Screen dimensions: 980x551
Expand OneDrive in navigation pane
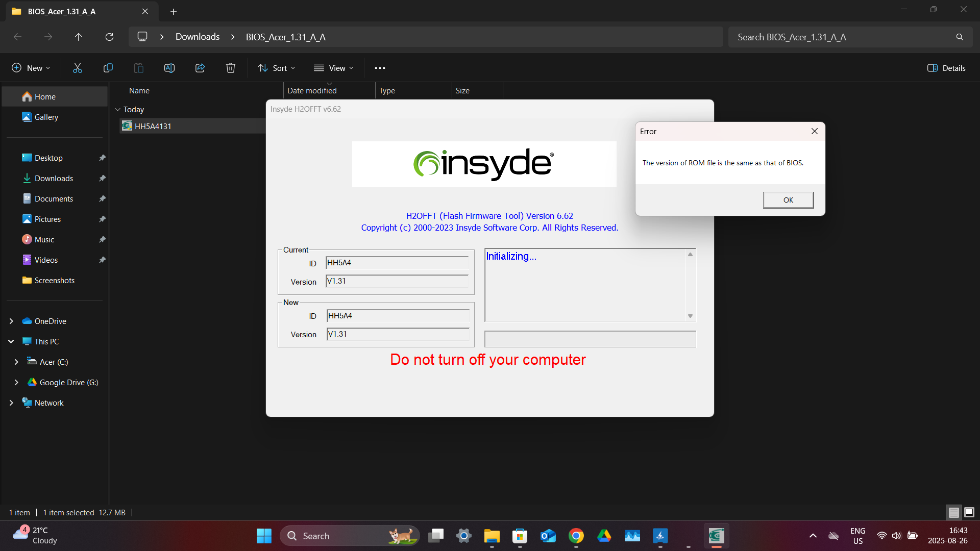(11, 321)
